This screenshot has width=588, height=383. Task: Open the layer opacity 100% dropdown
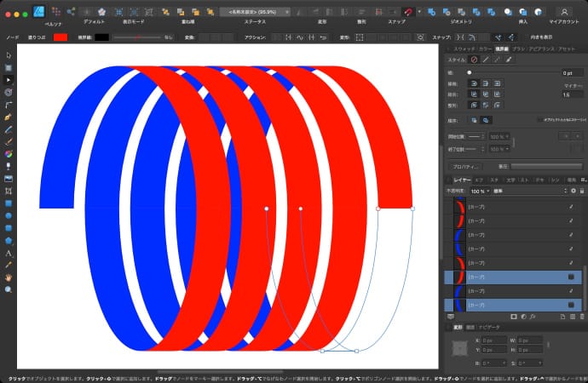pyautogui.click(x=483, y=191)
